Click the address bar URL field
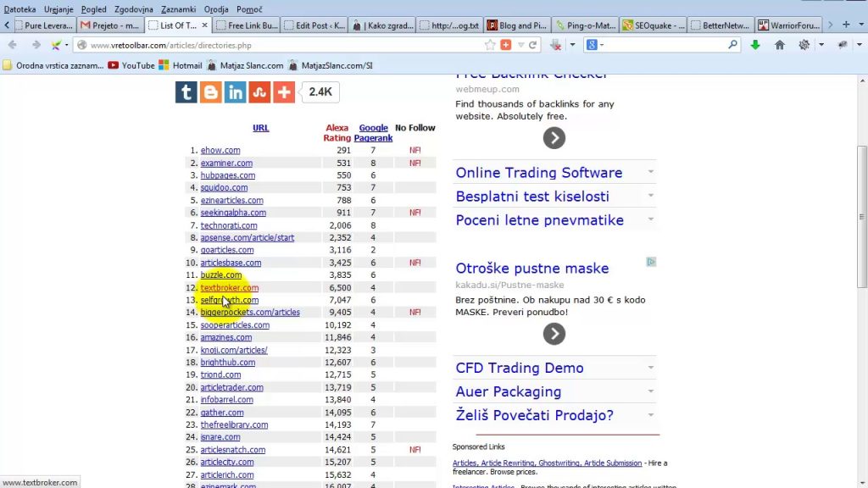868x488 pixels. [x=280, y=45]
